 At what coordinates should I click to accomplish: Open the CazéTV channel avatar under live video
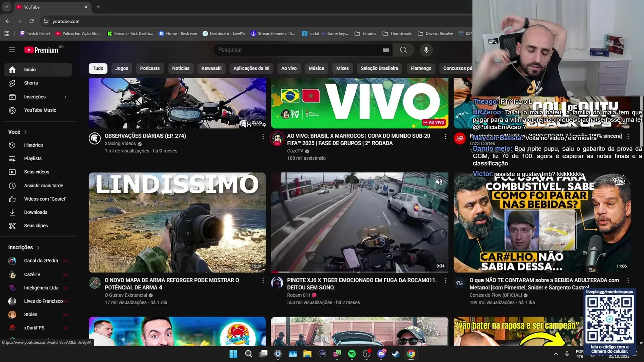coord(277,139)
